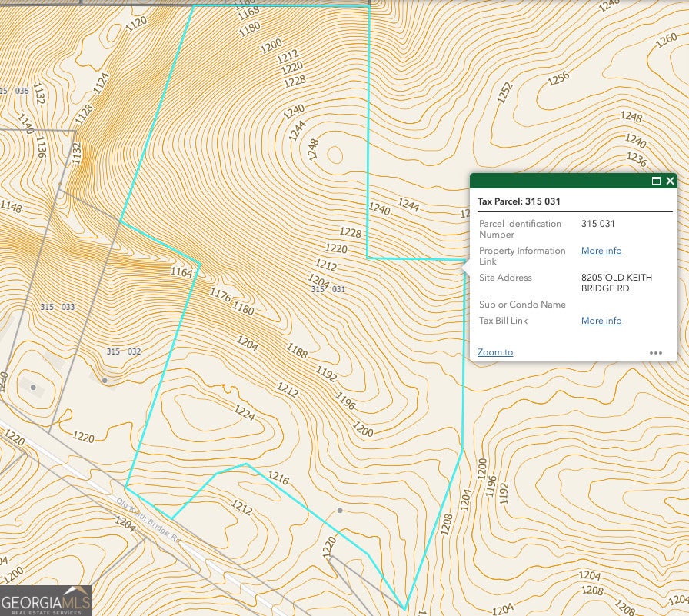Click the 8205 Old Keith Bridge Rd address text
This screenshot has width=689, height=616.
pos(616,283)
